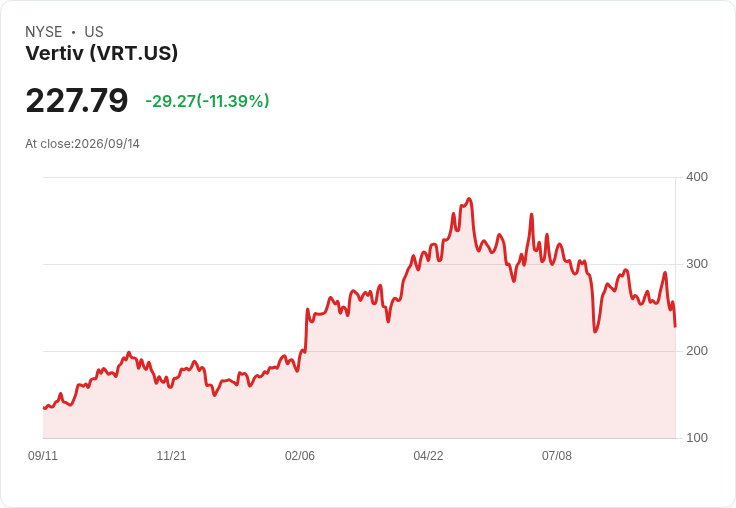Select the 07/08 x-axis date marker
Viewport: 736px width, 508px height.
click(x=557, y=455)
